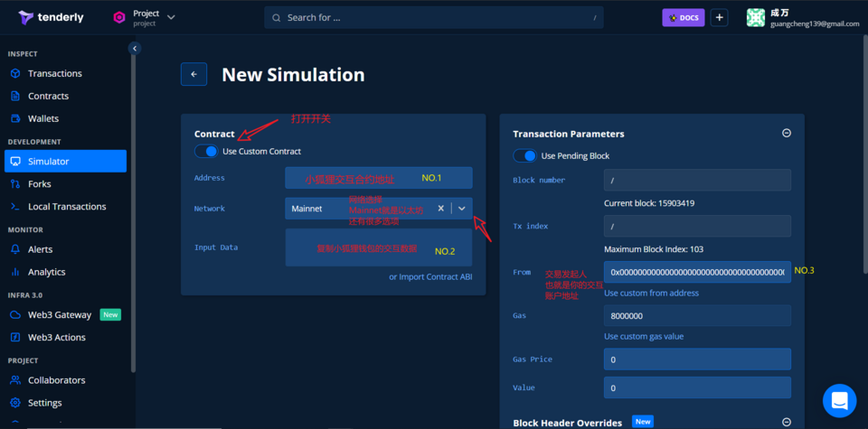
Task: Select Simulator in the sidebar
Action: pos(65,162)
